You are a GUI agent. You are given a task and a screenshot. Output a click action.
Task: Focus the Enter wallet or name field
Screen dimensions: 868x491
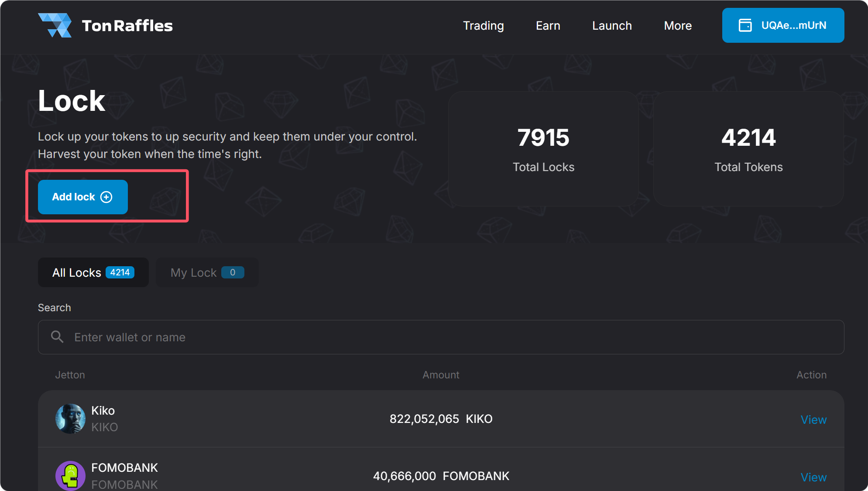point(441,337)
